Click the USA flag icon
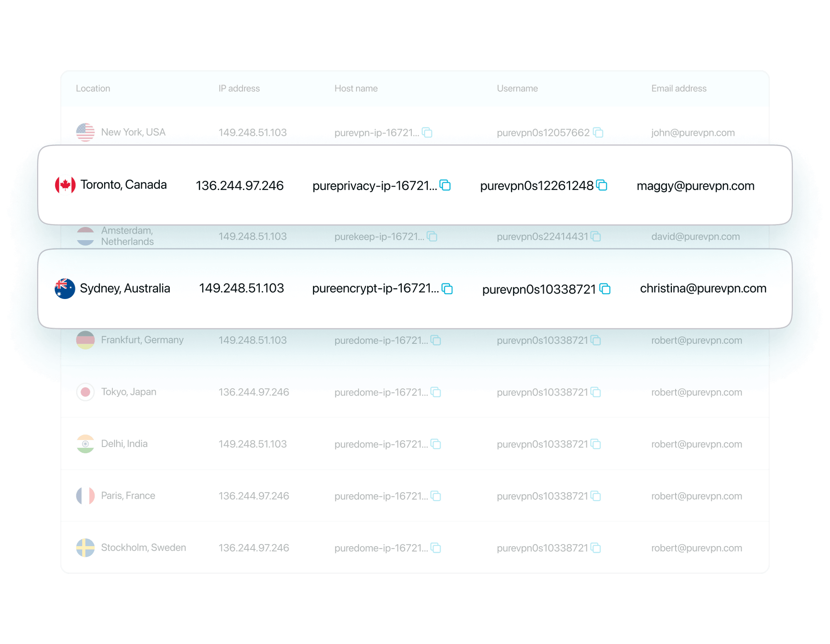 tap(85, 132)
